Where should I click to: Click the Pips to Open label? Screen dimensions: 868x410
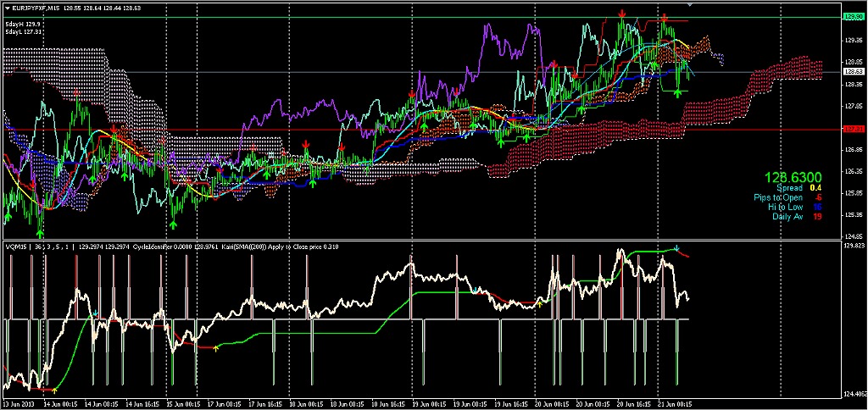[x=777, y=197]
